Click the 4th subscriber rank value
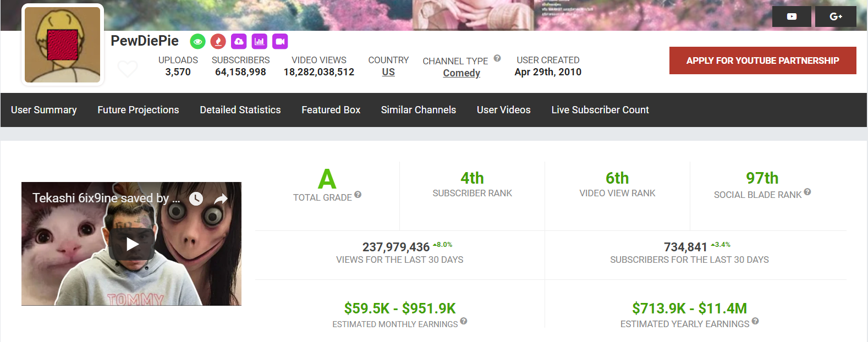The height and width of the screenshot is (342, 868). (472, 178)
